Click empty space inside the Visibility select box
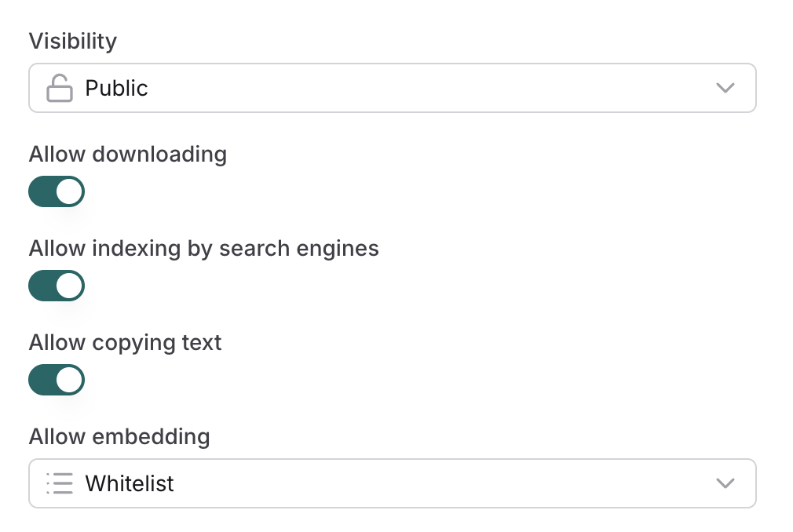The width and height of the screenshot is (793, 532). click(x=432, y=88)
